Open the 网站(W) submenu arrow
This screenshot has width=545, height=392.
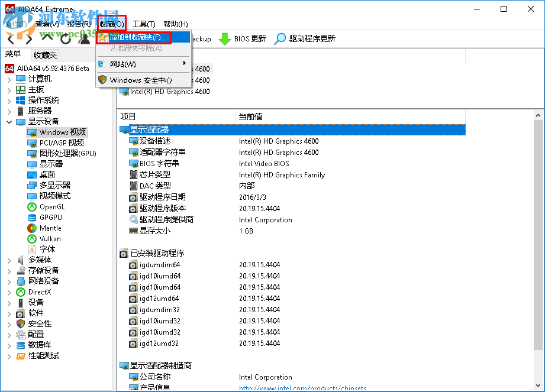pos(183,64)
